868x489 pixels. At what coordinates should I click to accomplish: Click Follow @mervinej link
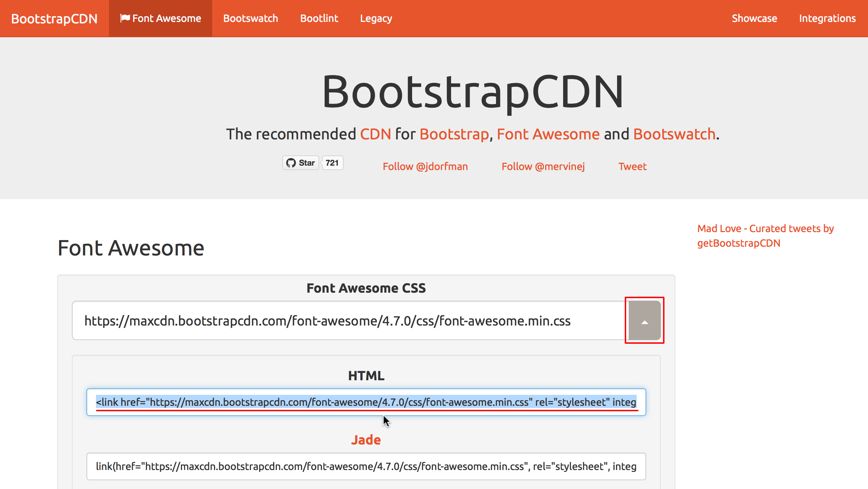[x=543, y=166]
